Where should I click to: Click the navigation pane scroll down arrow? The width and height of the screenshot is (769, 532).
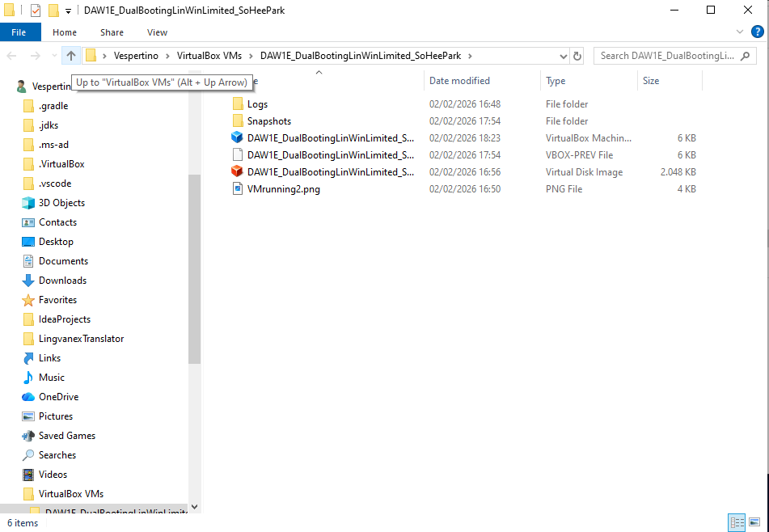195,507
